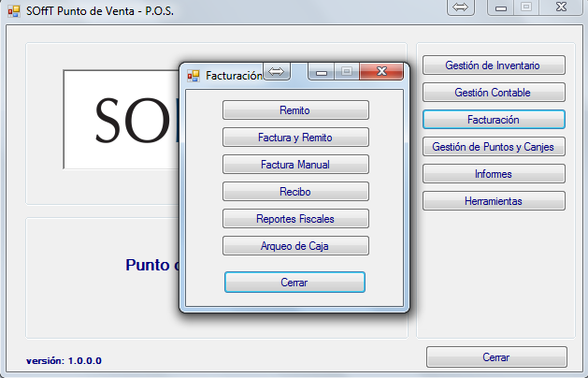Select Factura y Remito
Viewport: 588px width, 378px height.
pos(295,138)
